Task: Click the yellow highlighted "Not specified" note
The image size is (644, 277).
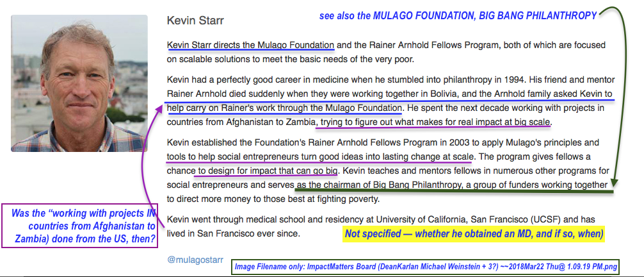Action: click(474, 234)
